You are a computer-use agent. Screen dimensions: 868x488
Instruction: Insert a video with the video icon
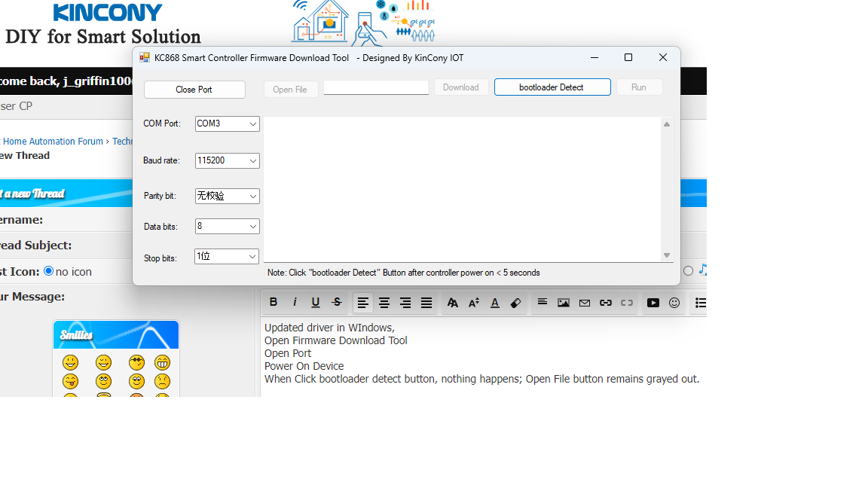click(x=653, y=303)
